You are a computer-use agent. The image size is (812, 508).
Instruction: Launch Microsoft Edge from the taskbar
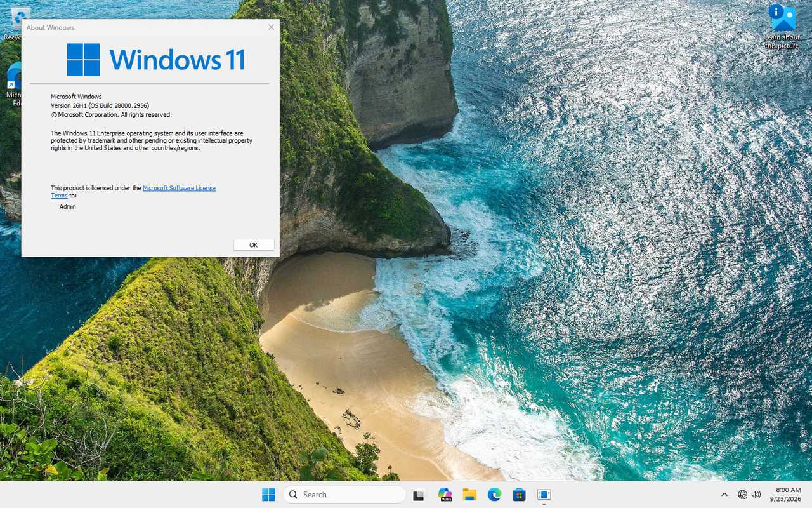pos(494,495)
